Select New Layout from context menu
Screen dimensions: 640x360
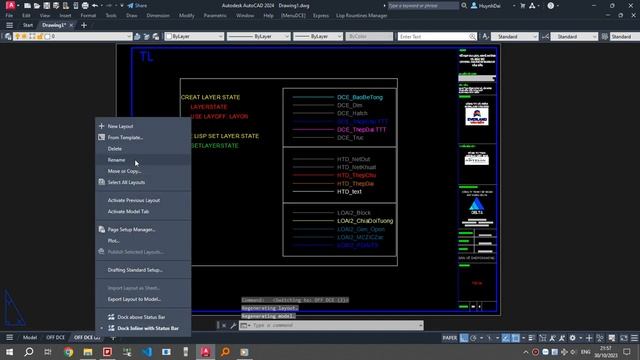143,126
